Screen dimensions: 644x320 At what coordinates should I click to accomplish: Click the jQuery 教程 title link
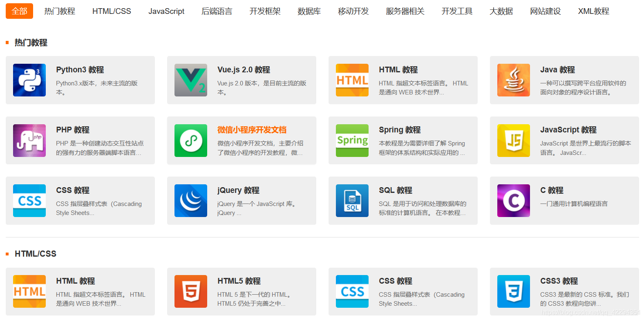[239, 190]
